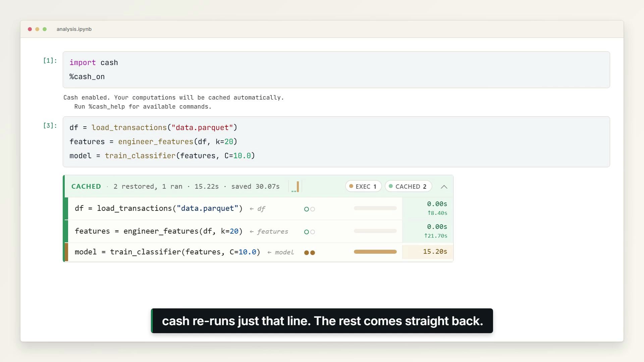Click filled status dots on train_classifier row
Viewport: 644px width, 362px height.
(309, 253)
